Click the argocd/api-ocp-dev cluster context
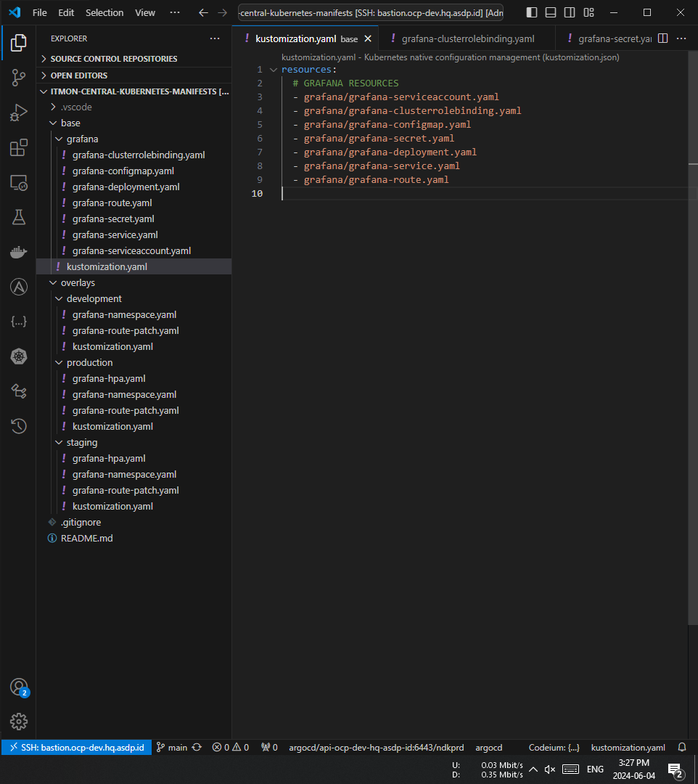 click(377, 748)
